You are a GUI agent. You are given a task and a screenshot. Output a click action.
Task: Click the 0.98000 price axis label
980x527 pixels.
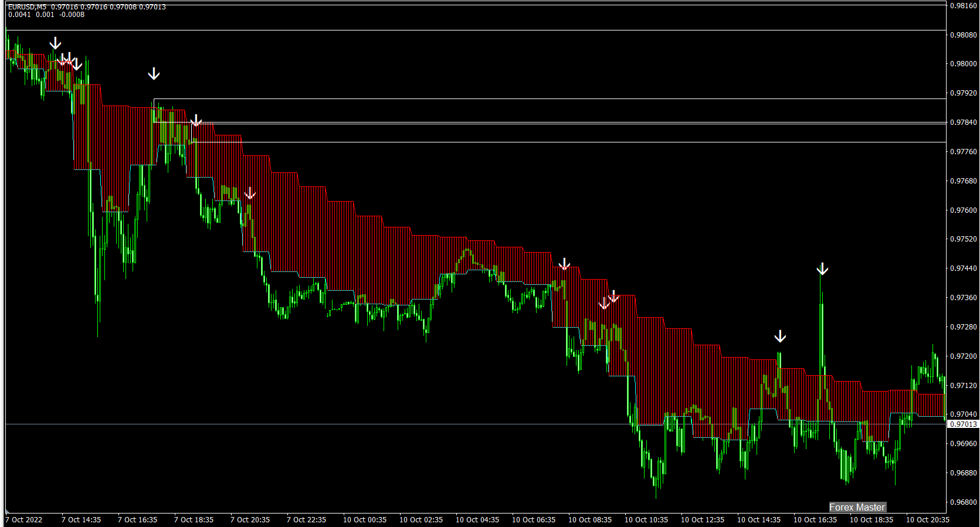[x=963, y=64]
